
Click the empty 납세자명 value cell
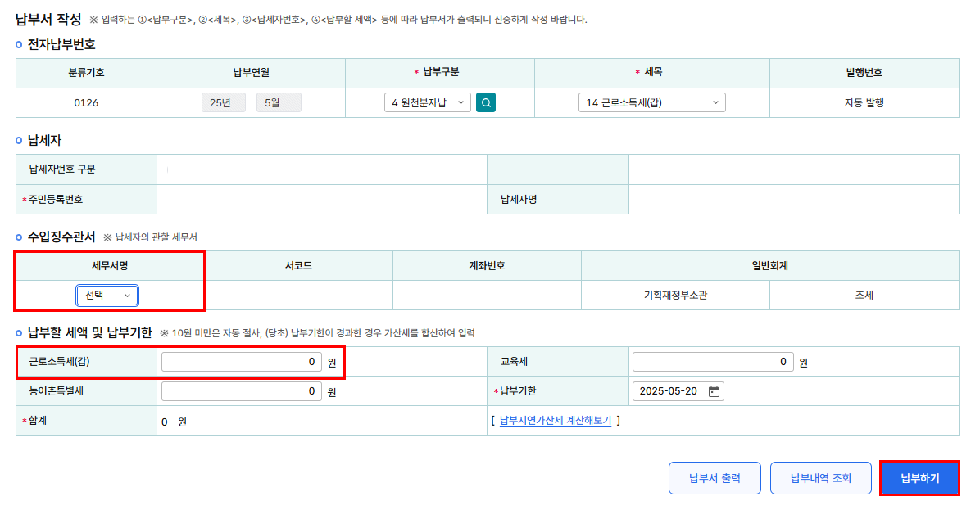click(x=793, y=199)
